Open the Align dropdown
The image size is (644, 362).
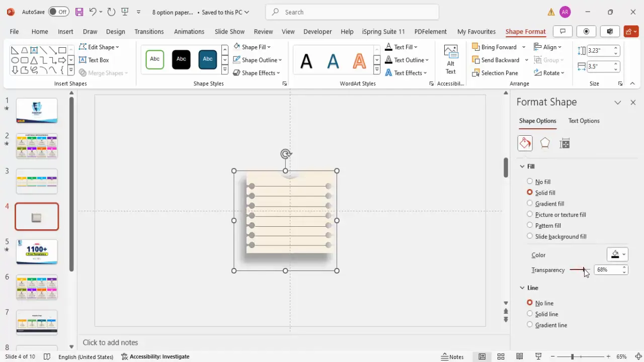pyautogui.click(x=548, y=47)
